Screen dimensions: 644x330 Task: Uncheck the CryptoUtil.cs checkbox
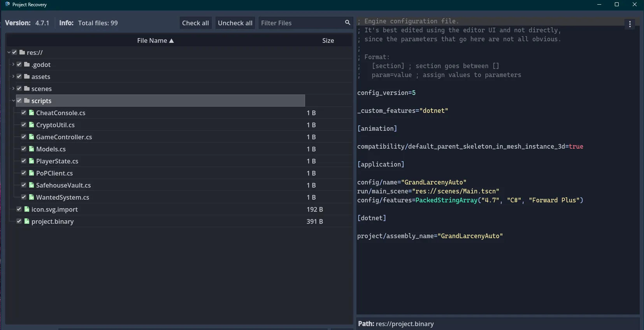(x=24, y=125)
